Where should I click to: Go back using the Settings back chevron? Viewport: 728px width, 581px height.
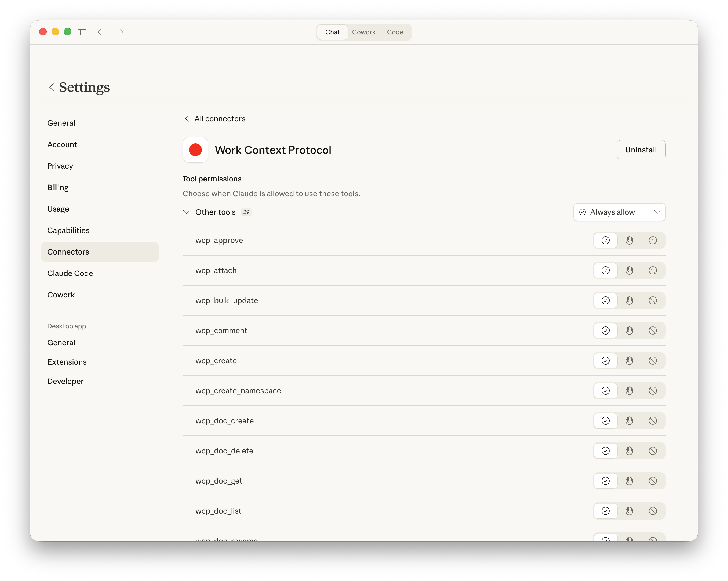click(x=52, y=87)
